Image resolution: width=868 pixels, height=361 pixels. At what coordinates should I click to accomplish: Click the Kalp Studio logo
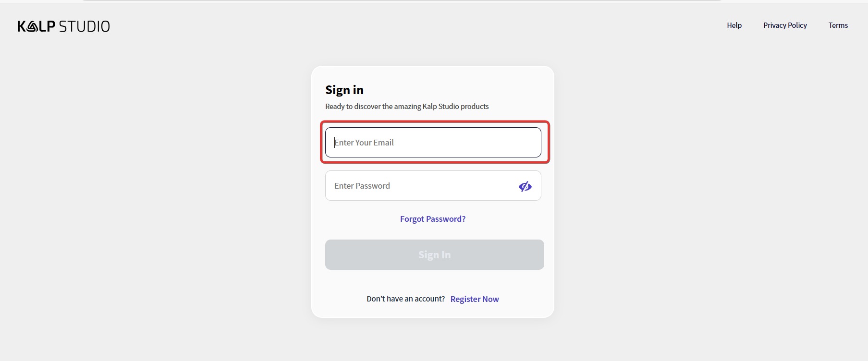pyautogui.click(x=63, y=26)
